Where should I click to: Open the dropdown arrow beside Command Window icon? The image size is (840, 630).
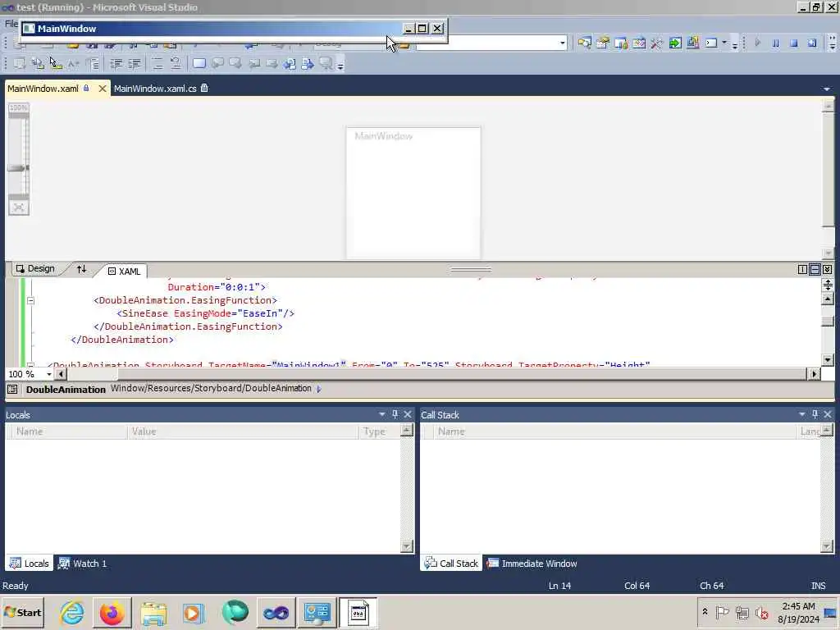(x=724, y=43)
